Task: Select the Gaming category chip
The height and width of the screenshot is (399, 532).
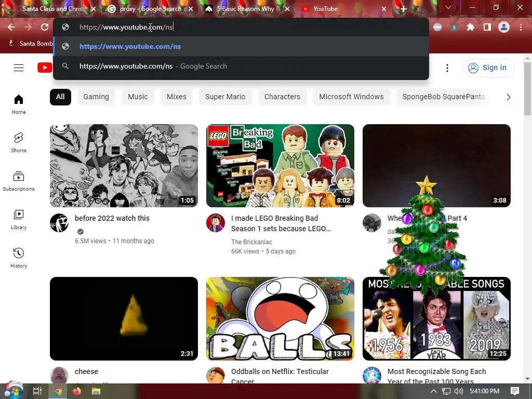Action: tap(96, 97)
